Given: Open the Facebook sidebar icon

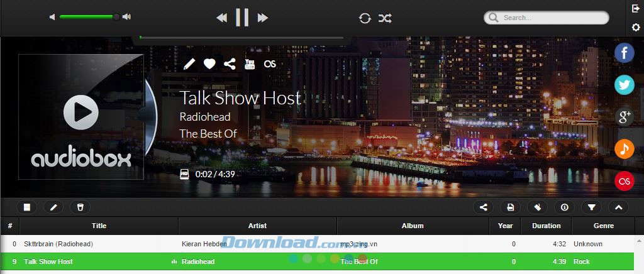Looking at the screenshot, I should (x=625, y=53).
